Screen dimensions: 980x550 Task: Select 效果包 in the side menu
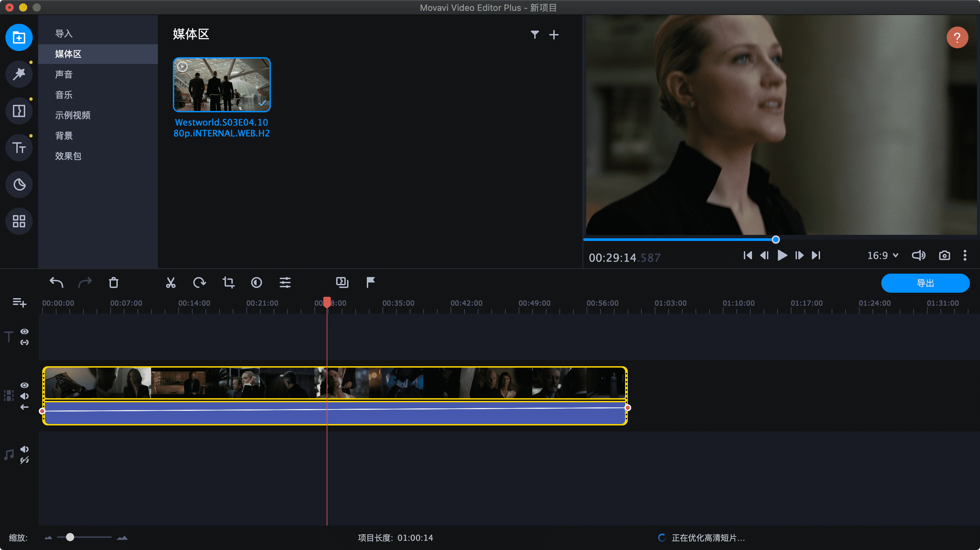pyautogui.click(x=98, y=156)
